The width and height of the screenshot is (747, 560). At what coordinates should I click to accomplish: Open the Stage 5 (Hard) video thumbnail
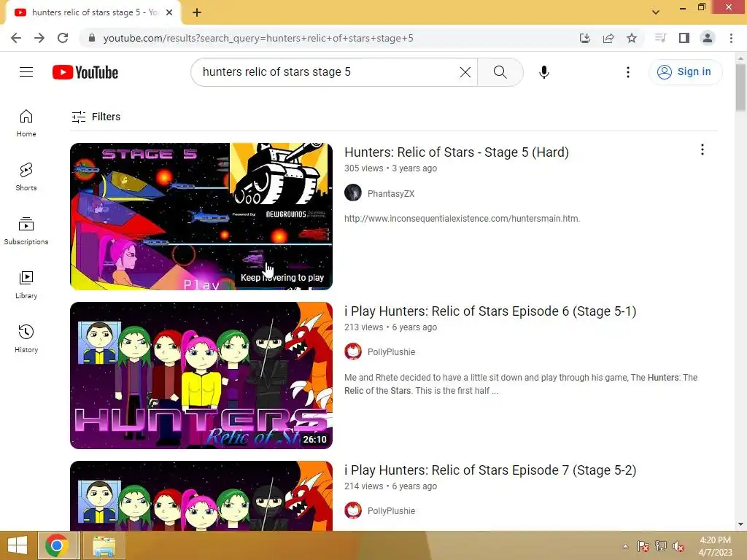click(201, 217)
